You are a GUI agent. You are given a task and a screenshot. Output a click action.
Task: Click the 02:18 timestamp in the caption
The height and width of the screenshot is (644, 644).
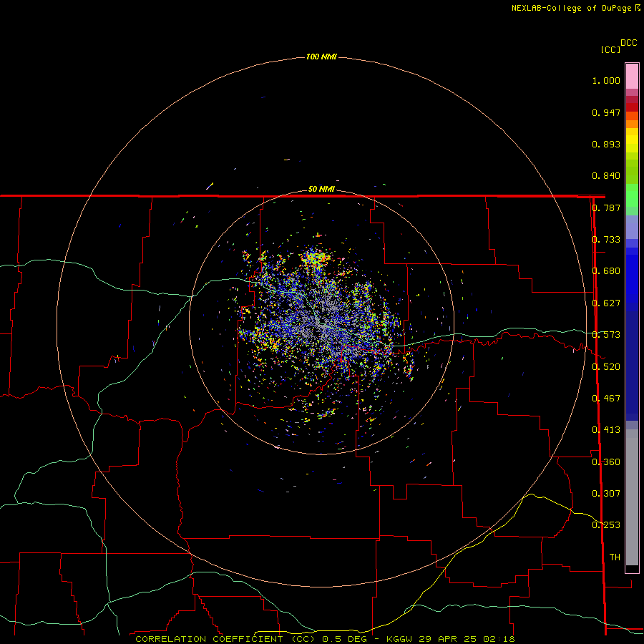click(499, 639)
